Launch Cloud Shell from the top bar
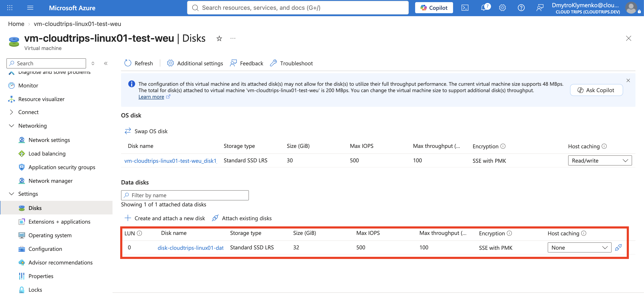Viewport: 644px width, 300px height. click(465, 8)
